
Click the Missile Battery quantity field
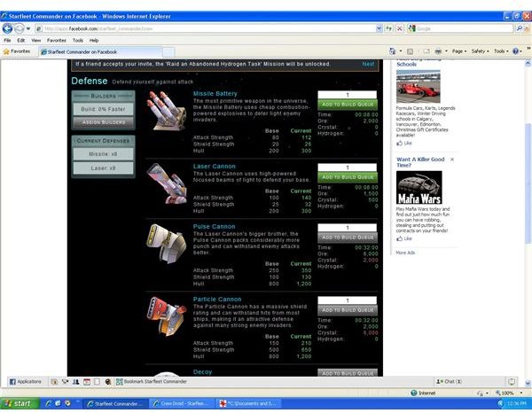tap(347, 95)
